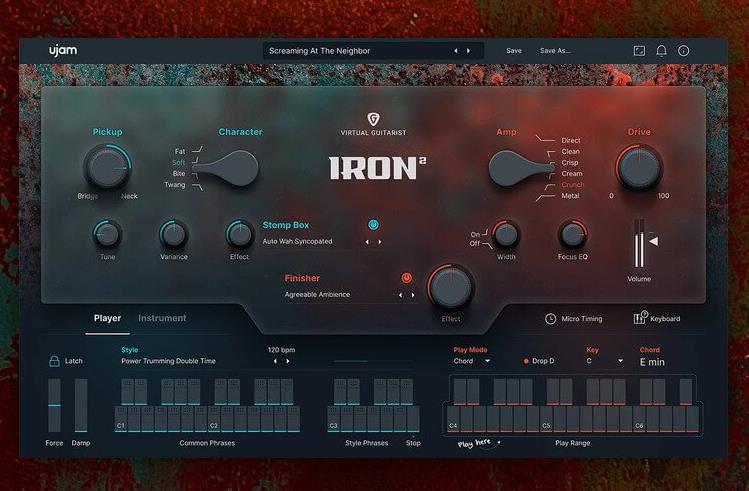Expand the Key dropdown
The height and width of the screenshot is (491, 749).
click(604, 361)
